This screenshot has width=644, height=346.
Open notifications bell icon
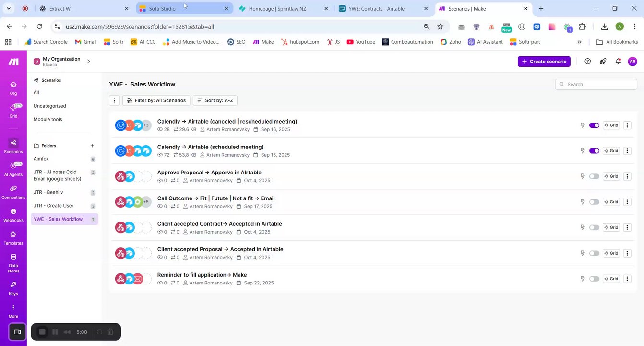(618, 62)
